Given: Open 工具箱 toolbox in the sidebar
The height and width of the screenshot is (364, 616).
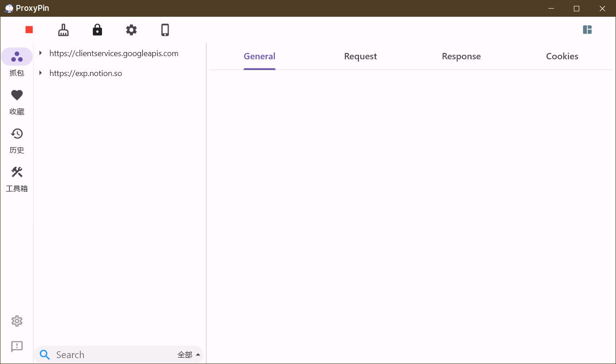Looking at the screenshot, I should [x=17, y=178].
